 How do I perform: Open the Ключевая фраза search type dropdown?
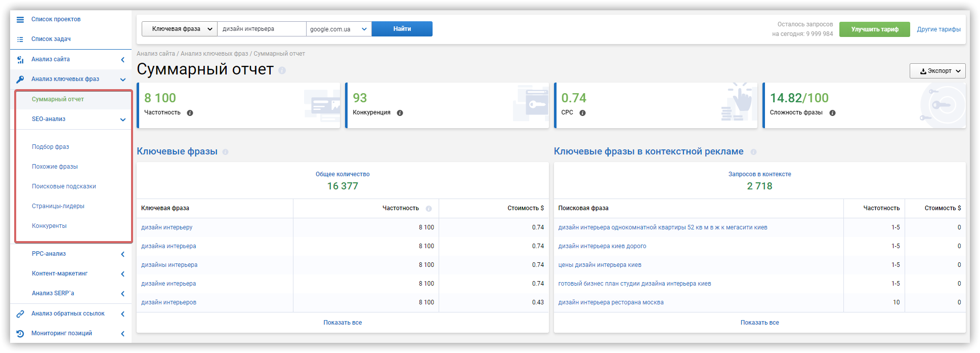pos(180,29)
